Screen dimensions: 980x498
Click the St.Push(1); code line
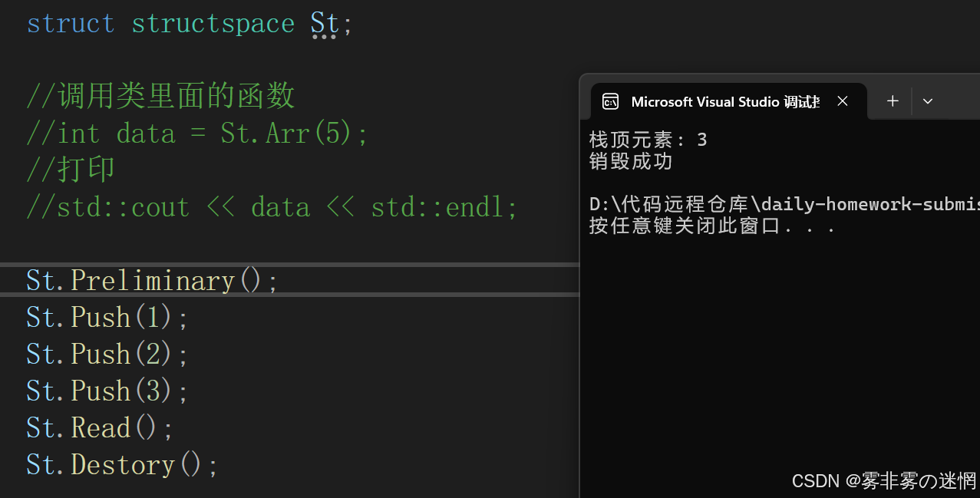[107, 317]
